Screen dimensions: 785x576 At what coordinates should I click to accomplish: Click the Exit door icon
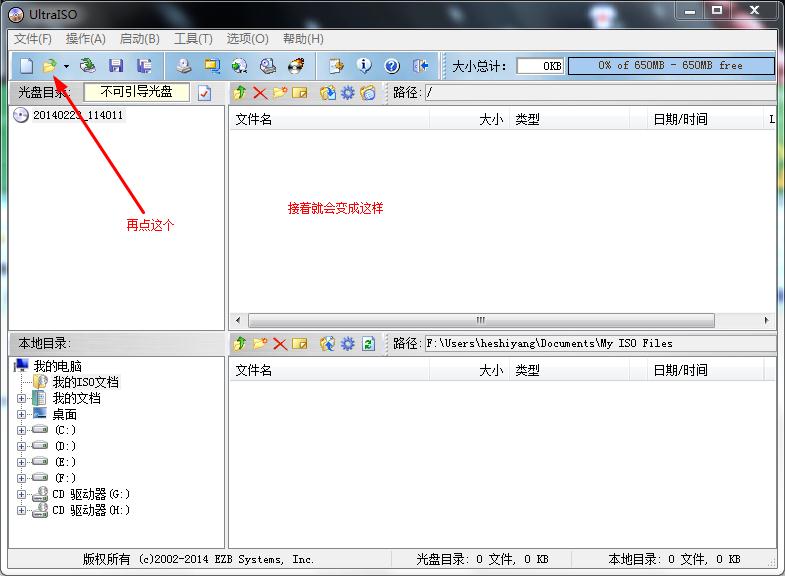click(420, 66)
